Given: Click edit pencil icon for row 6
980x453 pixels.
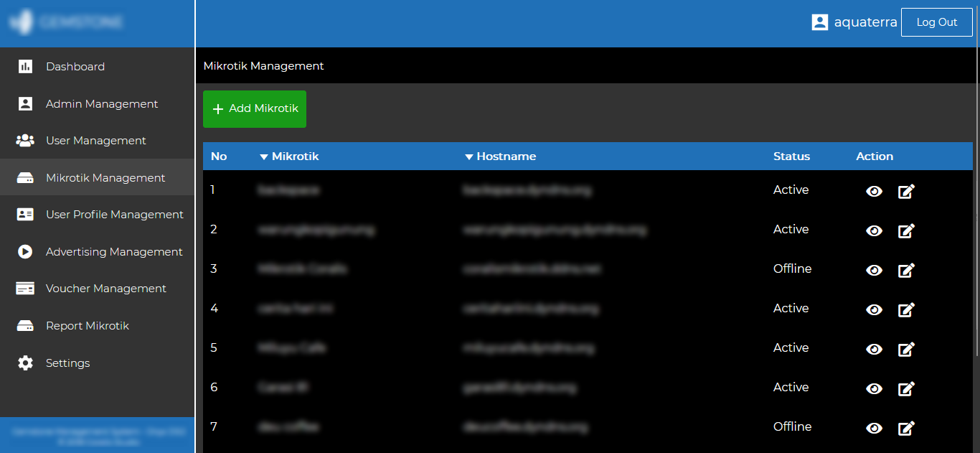Looking at the screenshot, I should tap(906, 389).
